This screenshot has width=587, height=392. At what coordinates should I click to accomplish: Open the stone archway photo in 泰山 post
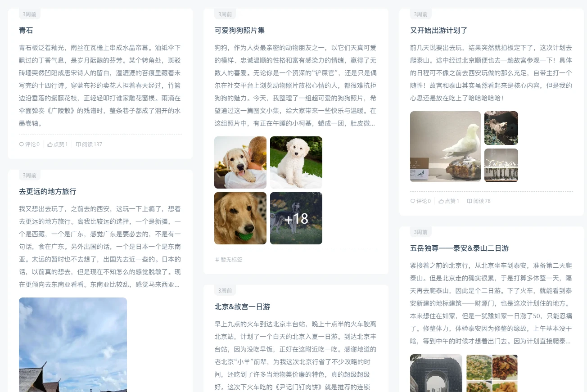coord(436,373)
